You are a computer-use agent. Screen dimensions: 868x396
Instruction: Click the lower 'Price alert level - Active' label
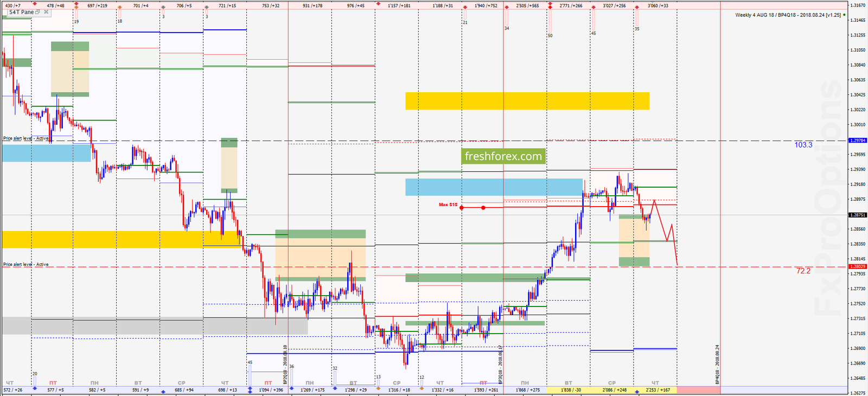pyautogui.click(x=25, y=264)
